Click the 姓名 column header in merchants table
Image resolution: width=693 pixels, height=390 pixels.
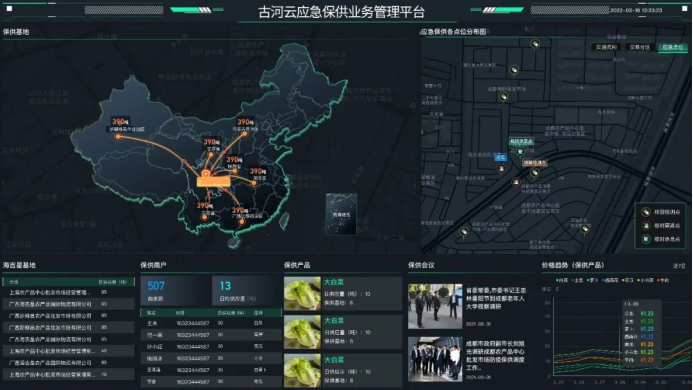point(151,313)
